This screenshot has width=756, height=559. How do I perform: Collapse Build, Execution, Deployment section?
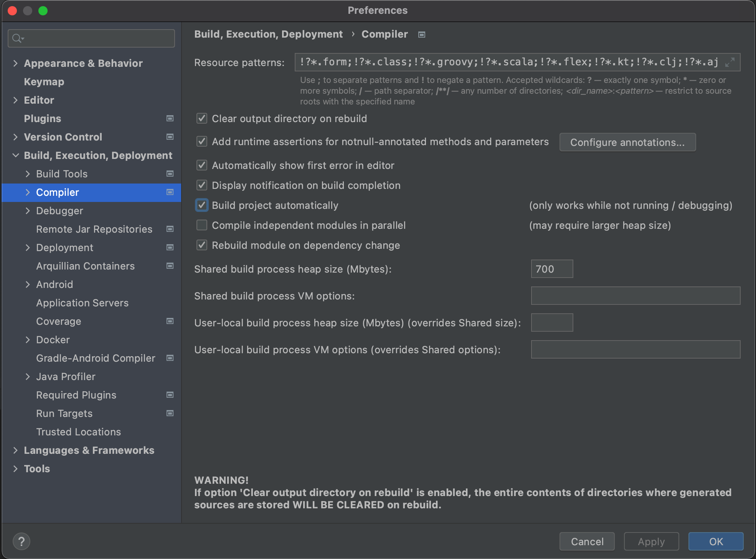tap(15, 155)
